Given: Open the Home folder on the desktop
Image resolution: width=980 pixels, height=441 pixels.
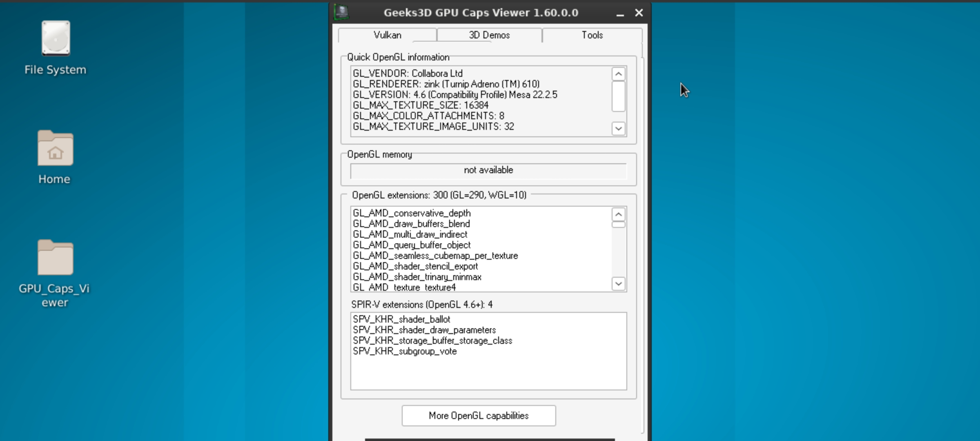Looking at the screenshot, I should (54, 157).
